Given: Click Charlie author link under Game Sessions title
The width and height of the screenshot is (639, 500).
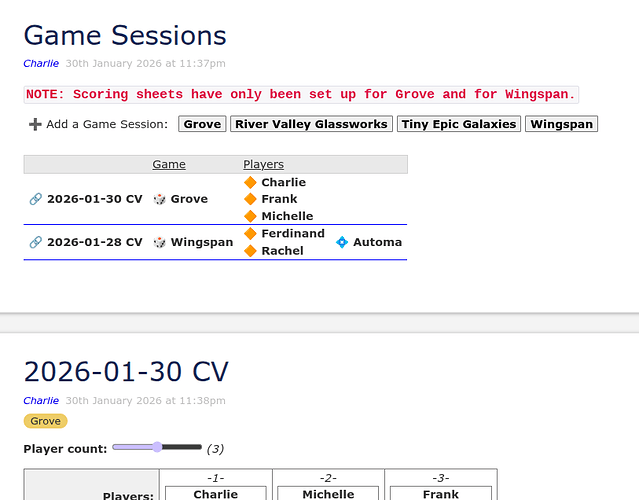Looking at the screenshot, I should click(x=41, y=63).
